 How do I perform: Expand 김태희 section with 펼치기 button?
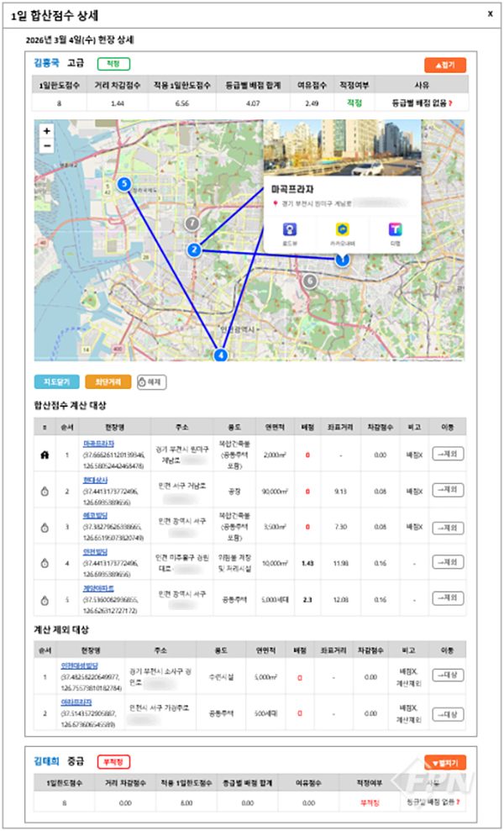445,763
